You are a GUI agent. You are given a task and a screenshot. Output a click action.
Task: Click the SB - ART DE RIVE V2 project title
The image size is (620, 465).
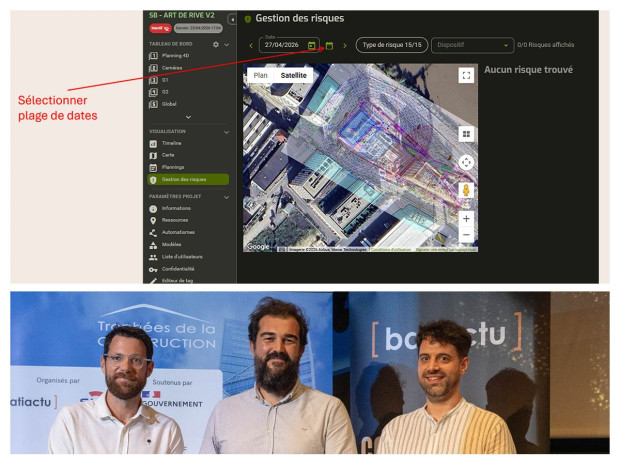coord(181,15)
